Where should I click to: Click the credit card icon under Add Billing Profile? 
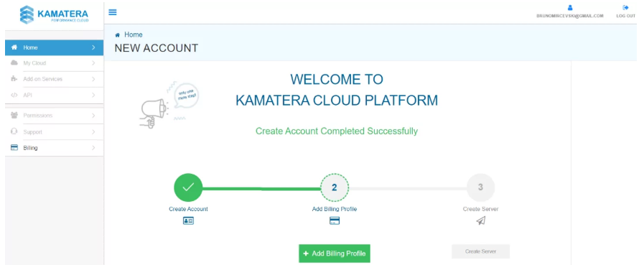pos(335,220)
